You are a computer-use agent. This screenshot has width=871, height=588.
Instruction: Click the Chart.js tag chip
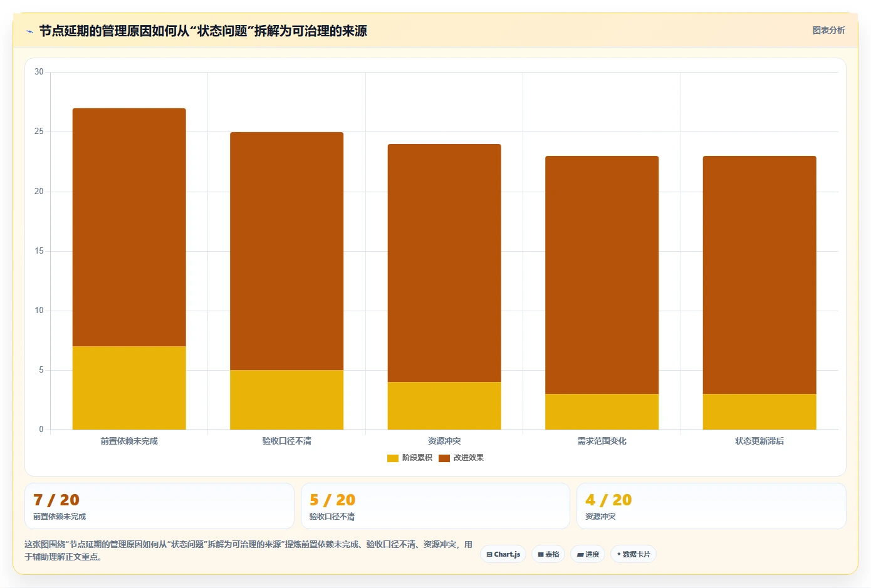click(503, 554)
